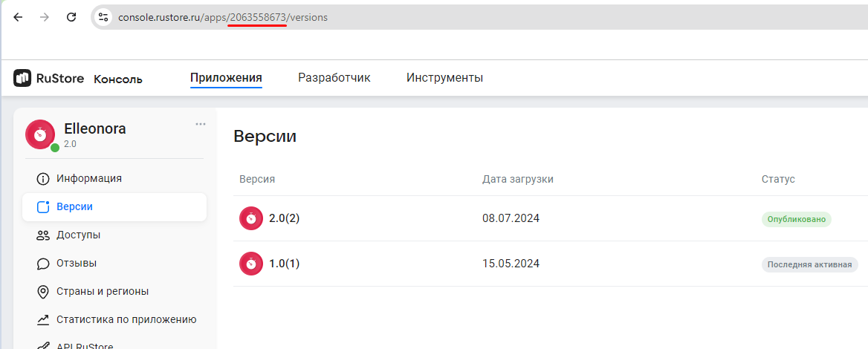Click the Последняя активная status badge
868x349 pixels.
(809, 264)
